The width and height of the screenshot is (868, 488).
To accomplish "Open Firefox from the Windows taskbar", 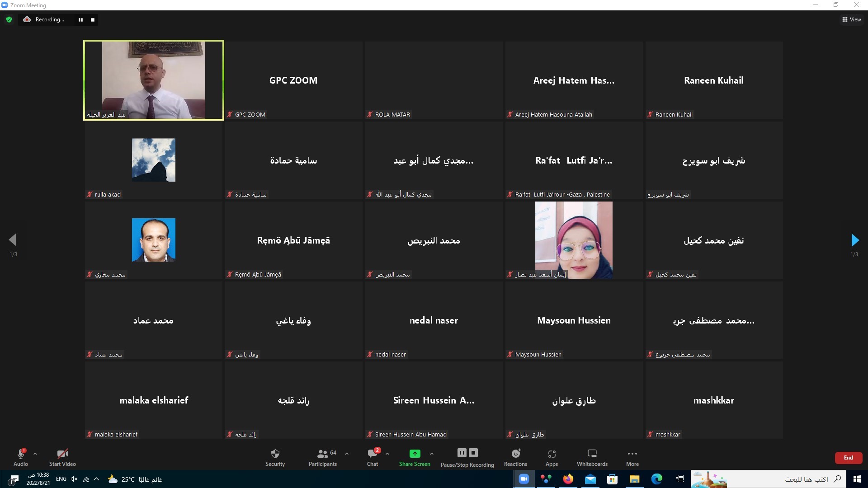I will tap(568, 479).
